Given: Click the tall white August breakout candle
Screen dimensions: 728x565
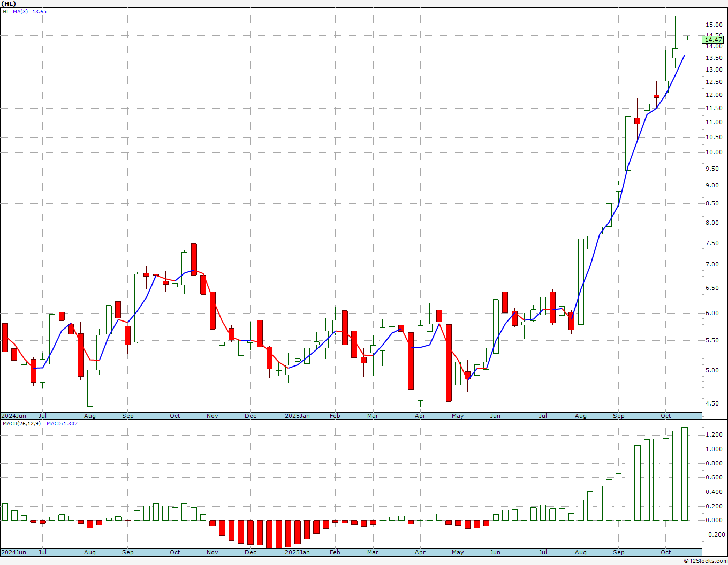Looking at the screenshot, I should pyautogui.click(x=581, y=281).
